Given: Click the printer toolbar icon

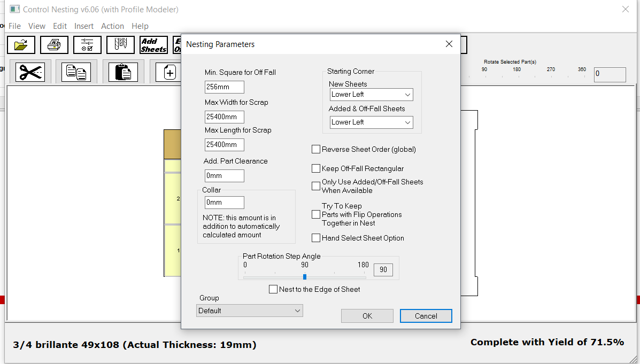Looking at the screenshot, I should (54, 44).
